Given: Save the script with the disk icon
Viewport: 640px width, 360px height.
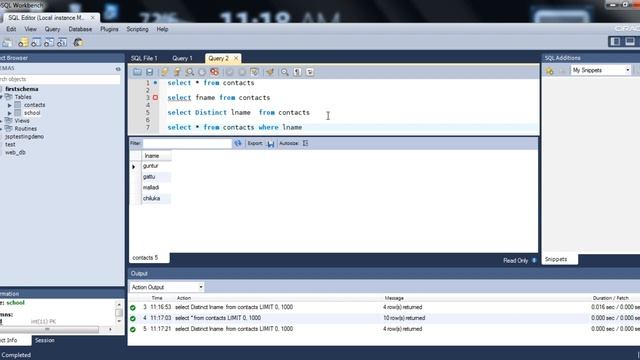Looking at the screenshot, I should pos(150,72).
